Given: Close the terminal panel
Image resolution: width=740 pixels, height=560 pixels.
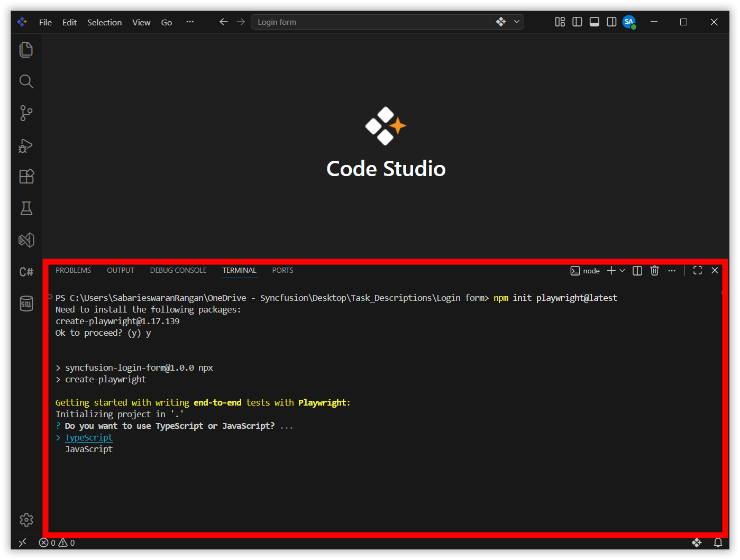Looking at the screenshot, I should (x=715, y=270).
